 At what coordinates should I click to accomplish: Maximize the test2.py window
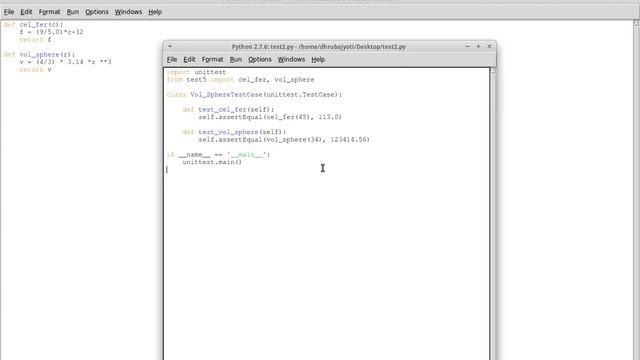coord(478,47)
